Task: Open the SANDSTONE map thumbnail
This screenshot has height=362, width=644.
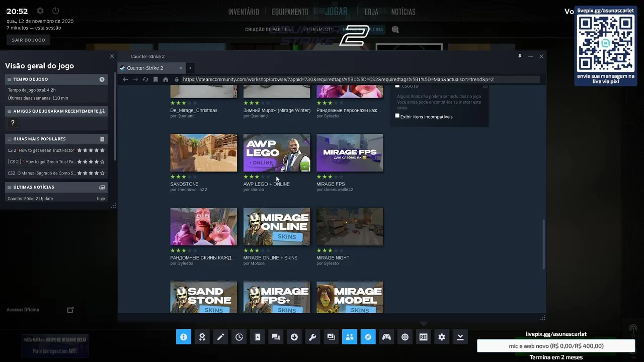Action: click(204, 153)
